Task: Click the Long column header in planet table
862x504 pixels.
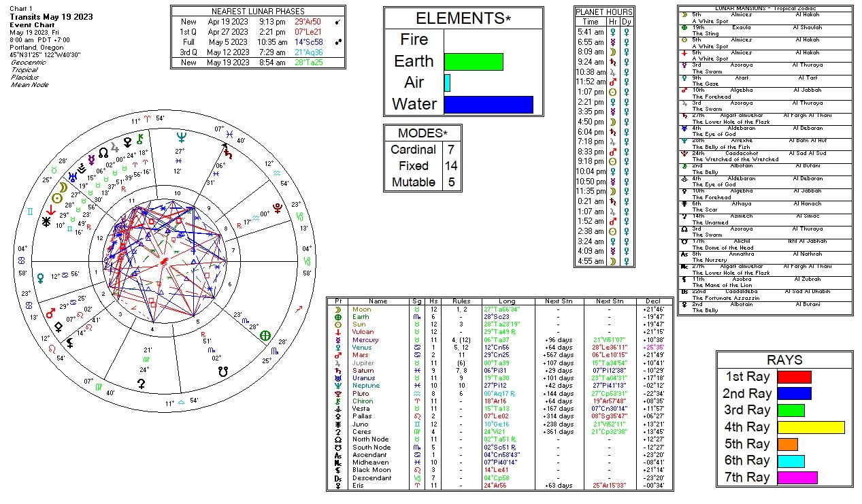Action: pyautogui.click(x=508, y=301)
